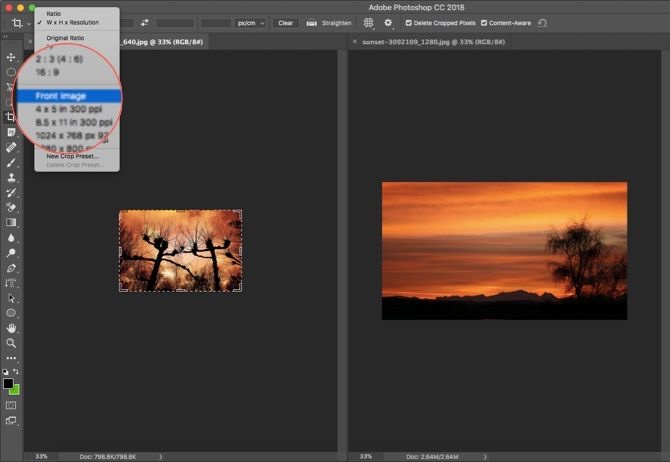Click the black foreground color swatch
Viewport: 670px width, 462px height.
tap(9, 384)
